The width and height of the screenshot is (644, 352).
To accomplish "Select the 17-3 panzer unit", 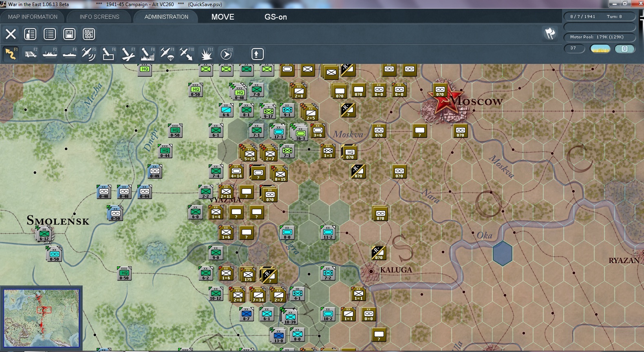I will pyautogui.click(x=279, y=132).
